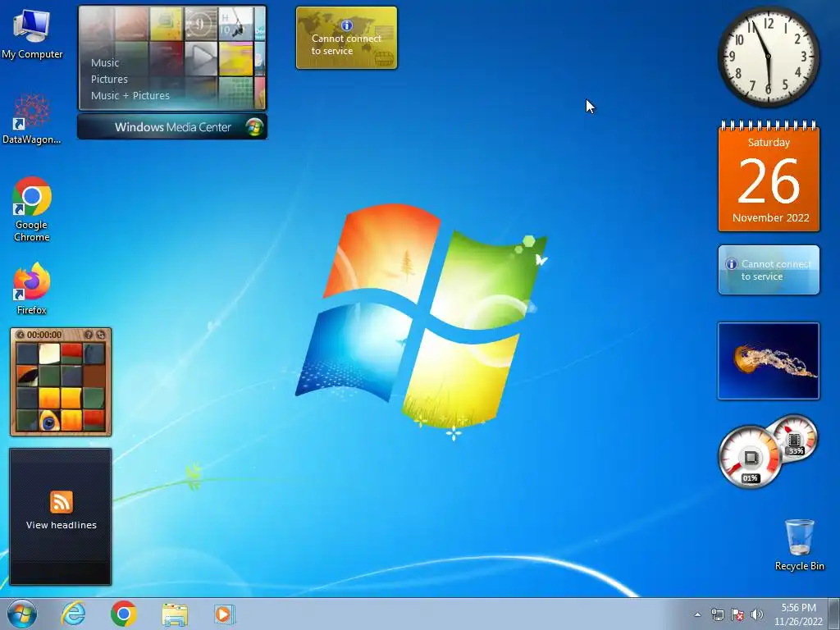Click the date 26 on the Calendar gadget
Viewport: 840px width, 630px height.
[x=769, y=180]
